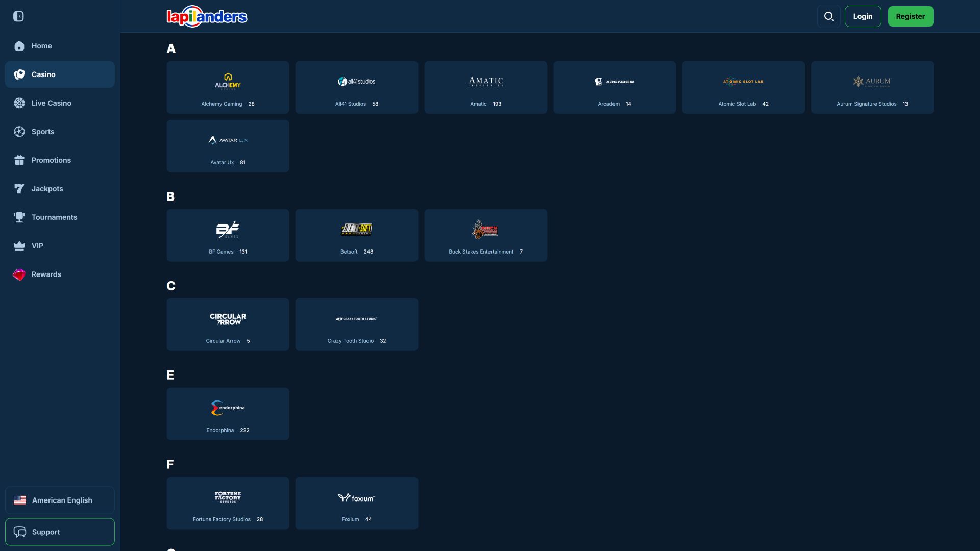Click the Betsoft logo
The width and height of the screenshot is (980, 551).
click(x=357, y=230)
